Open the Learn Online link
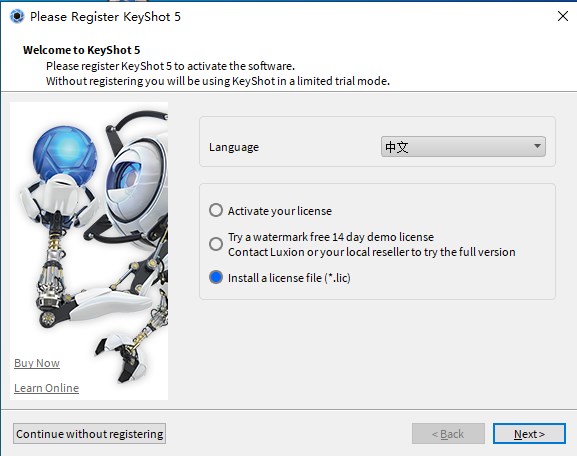The height and width of the screenshot is (456, 577). pyautogui.click(x=46, y=388)
